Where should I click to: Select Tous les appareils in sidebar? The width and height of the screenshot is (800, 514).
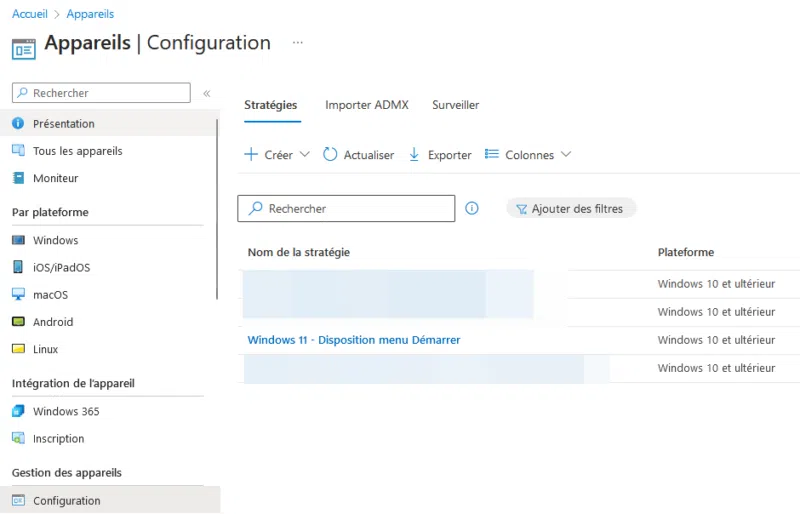coord(108,151)
